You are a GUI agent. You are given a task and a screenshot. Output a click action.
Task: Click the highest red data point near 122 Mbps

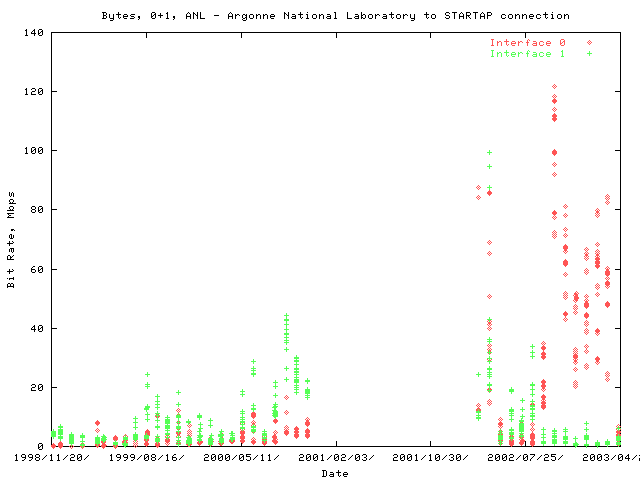(x=554, y=87)
